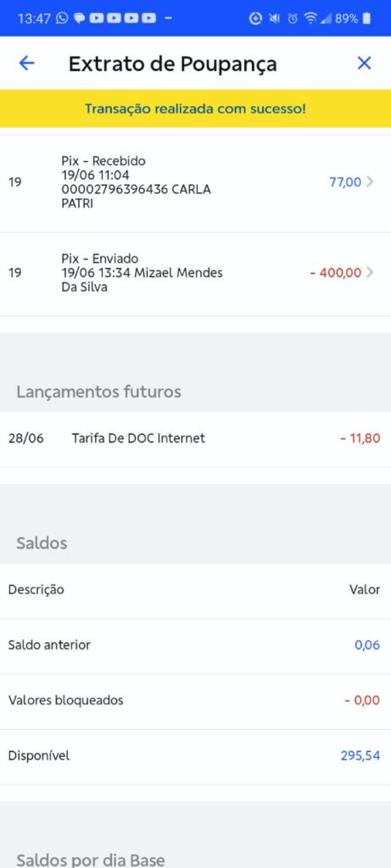Select the Tarifa De DOC Internet entry
The image size is (391, 868).
195,438
